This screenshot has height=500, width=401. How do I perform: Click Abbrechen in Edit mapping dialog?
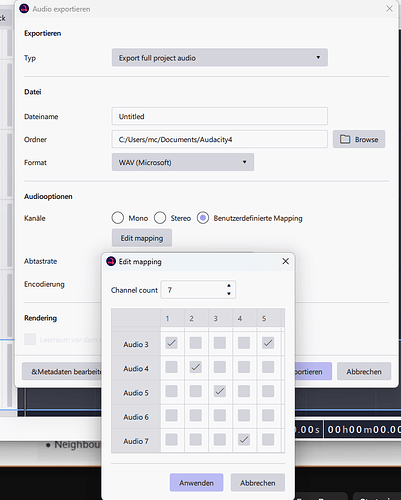(258, 483)
